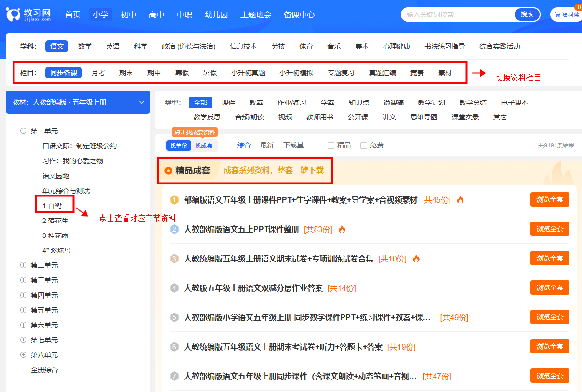Select 全册综合 in tree
The width and height of the screenshot is (582, 392).
coord(44,370)
